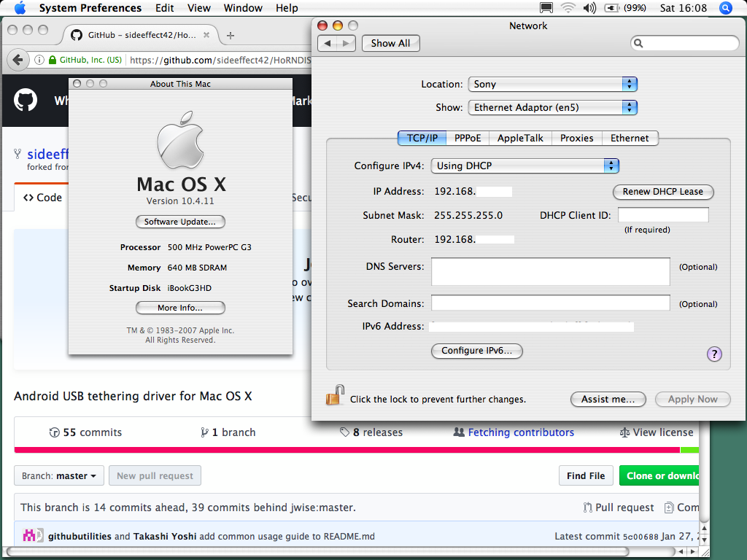Screen dimensions: 747x560
Task: Click the browser URL address bar
Action: point(220,60)
